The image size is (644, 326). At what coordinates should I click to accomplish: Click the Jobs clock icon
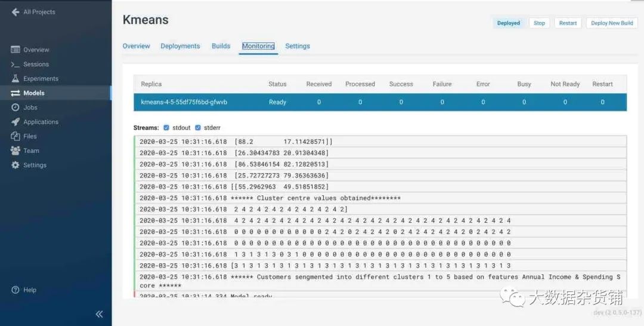[x=15, y=107]
